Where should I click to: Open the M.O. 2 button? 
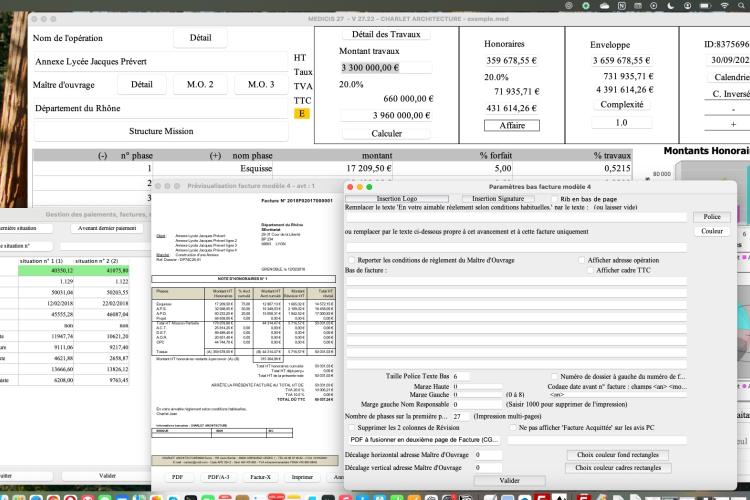[x=200, y=85]
